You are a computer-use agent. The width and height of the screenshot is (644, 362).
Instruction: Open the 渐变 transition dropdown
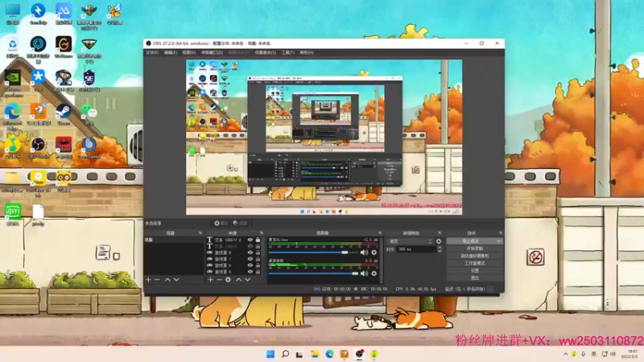(410, 241)
